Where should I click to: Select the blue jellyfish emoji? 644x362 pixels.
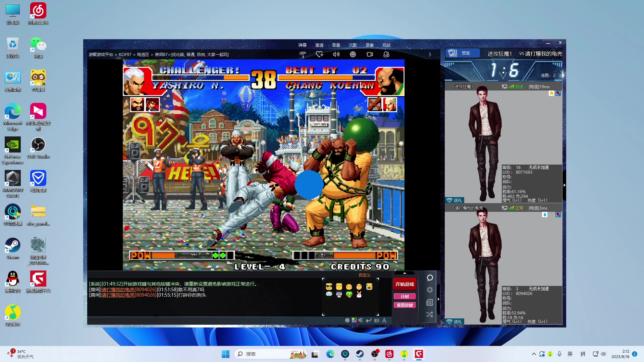tap(329, 294)
